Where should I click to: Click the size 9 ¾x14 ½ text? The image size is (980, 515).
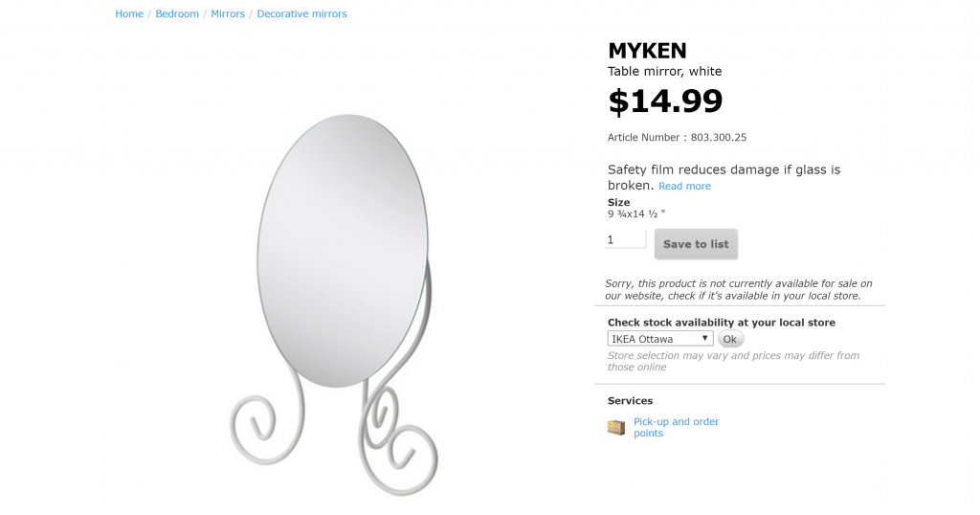(636, 214)
